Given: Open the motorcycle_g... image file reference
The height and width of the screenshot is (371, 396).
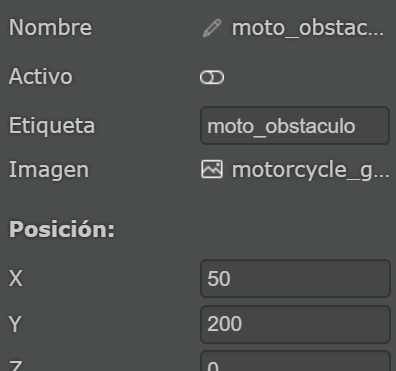Looking at the screenshot, I should [310, 170].
